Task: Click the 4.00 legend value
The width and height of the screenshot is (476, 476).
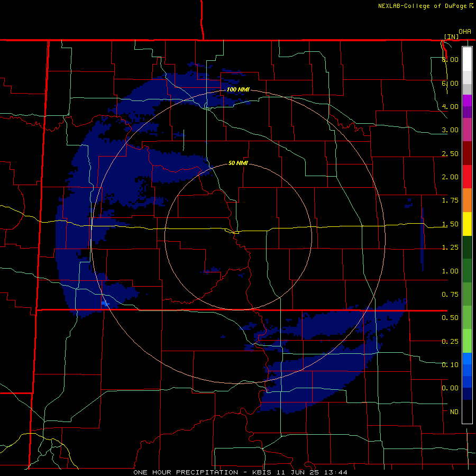Action: click(450, 106)
